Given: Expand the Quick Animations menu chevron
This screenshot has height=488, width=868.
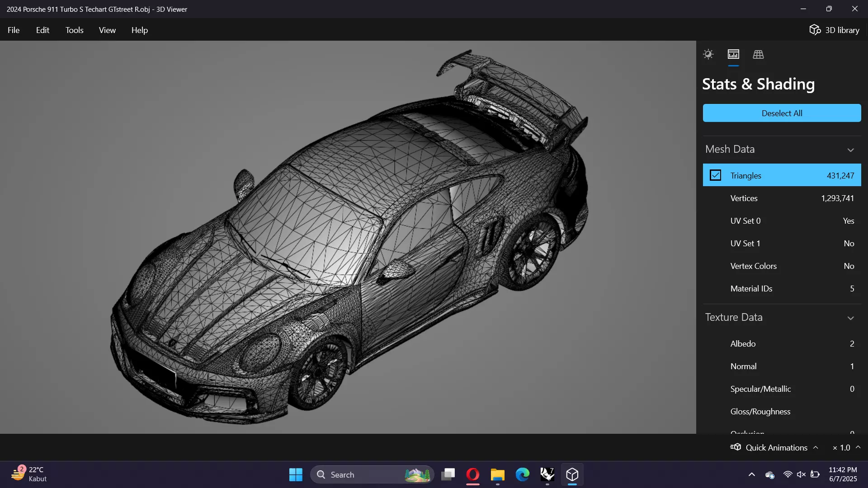Looking at the screenshot, I should pyautogui.click(x=816, y=447).
